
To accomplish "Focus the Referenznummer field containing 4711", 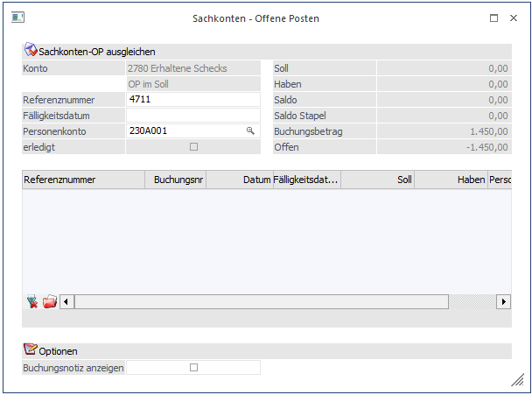I will [192, 99].
